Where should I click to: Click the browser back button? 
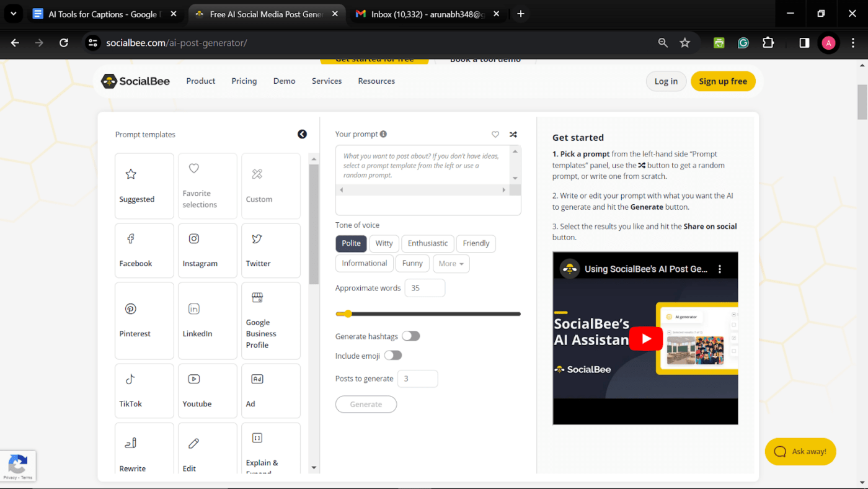[15, 43]
